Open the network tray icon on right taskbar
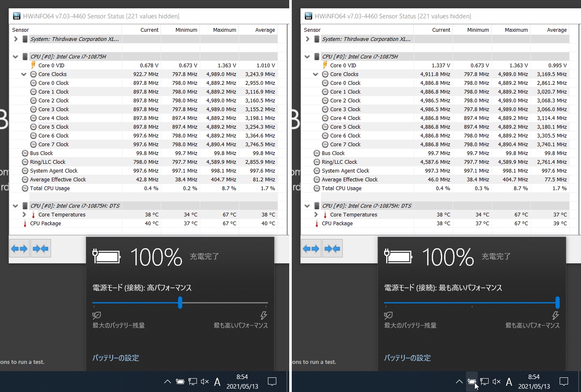The width and height of the screenshot is (581, 392). 484,382
